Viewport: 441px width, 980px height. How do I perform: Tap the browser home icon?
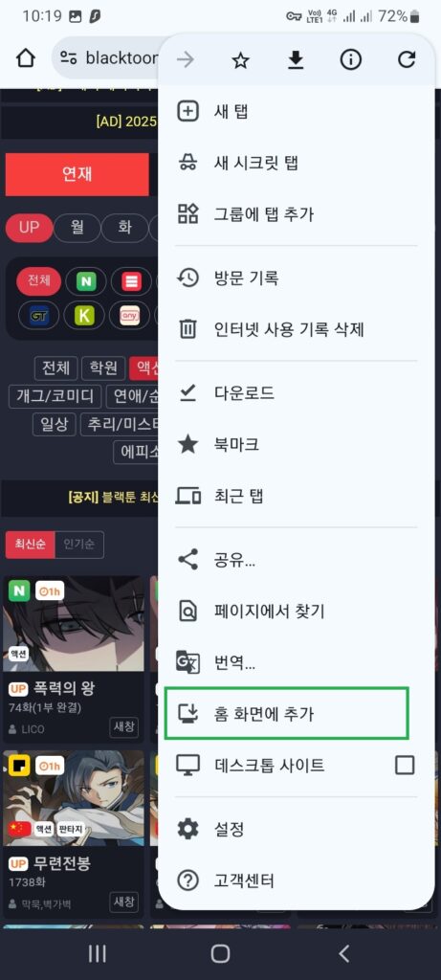(26, 58)
